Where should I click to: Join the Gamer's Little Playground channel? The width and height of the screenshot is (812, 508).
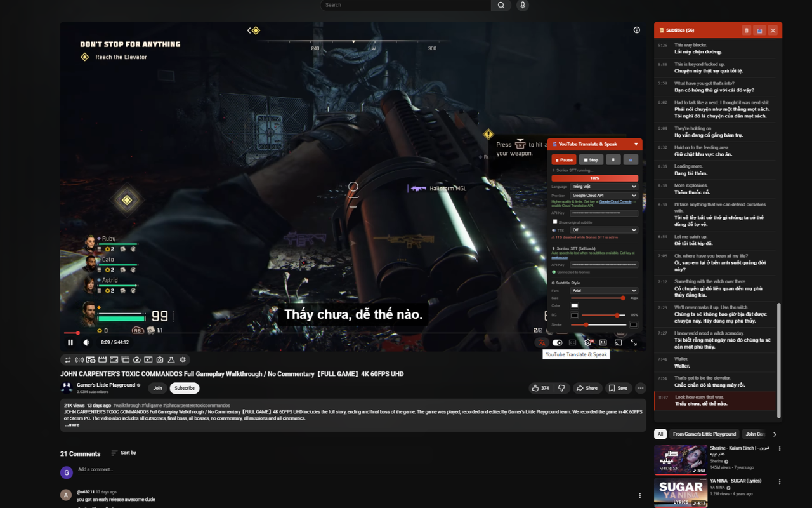pyautogui.click(x=157, y=388)
